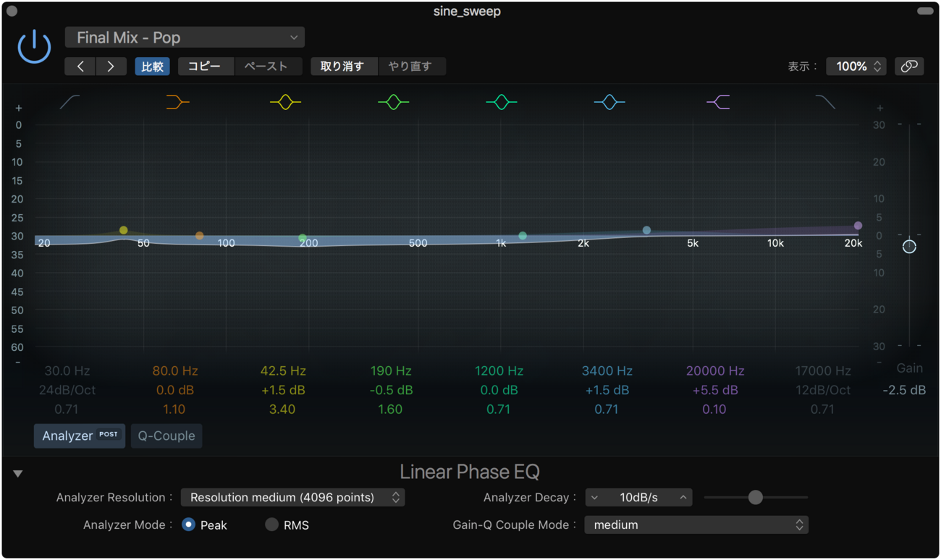Click the link chain icon
The width and height of the screenshot is (941, 560).
[909, 67]
